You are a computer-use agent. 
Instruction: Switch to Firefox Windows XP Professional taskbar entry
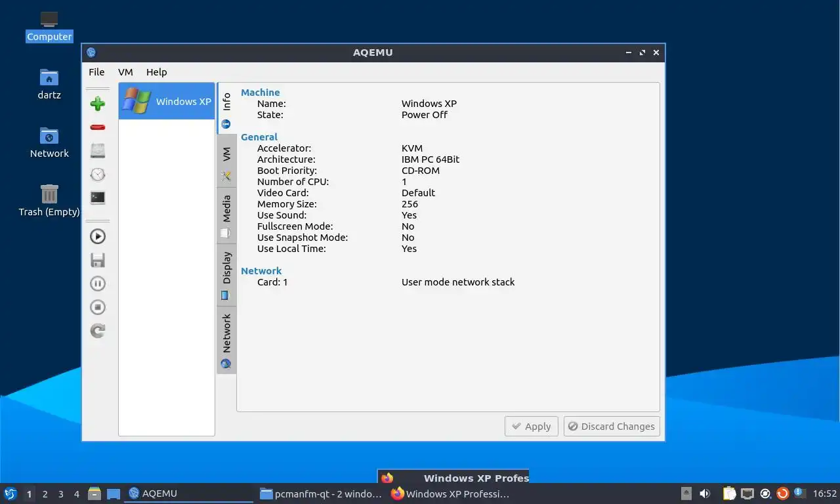450,493
